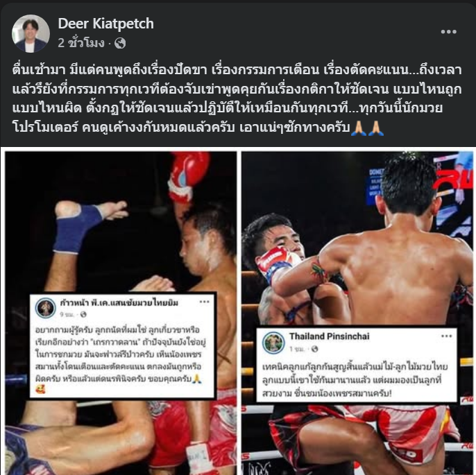The width and height of the screenshot is (476, 475).
Task: Click the Thailand Pinsinchai name text
Action: click(329, 336)
